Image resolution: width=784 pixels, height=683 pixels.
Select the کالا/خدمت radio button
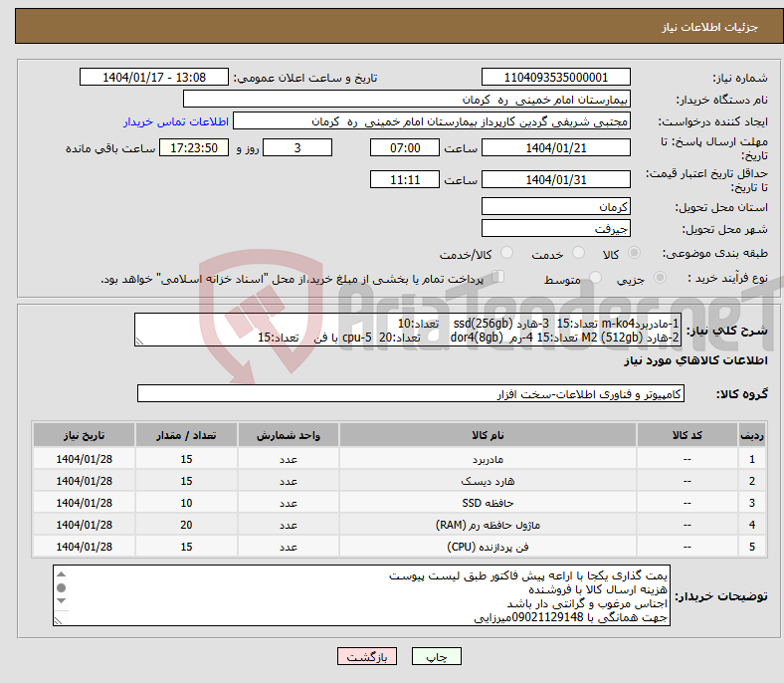point(507,253)
